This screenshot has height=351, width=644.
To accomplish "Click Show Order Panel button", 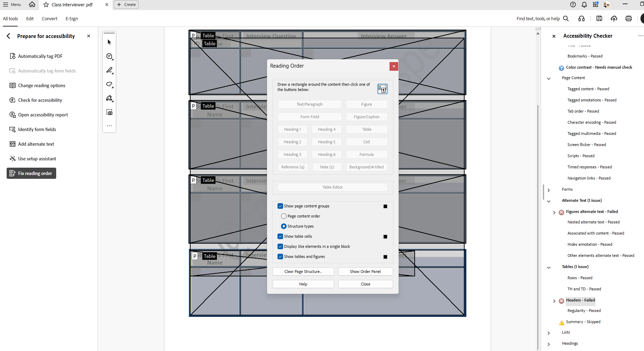I will click(x=365, y=272).
